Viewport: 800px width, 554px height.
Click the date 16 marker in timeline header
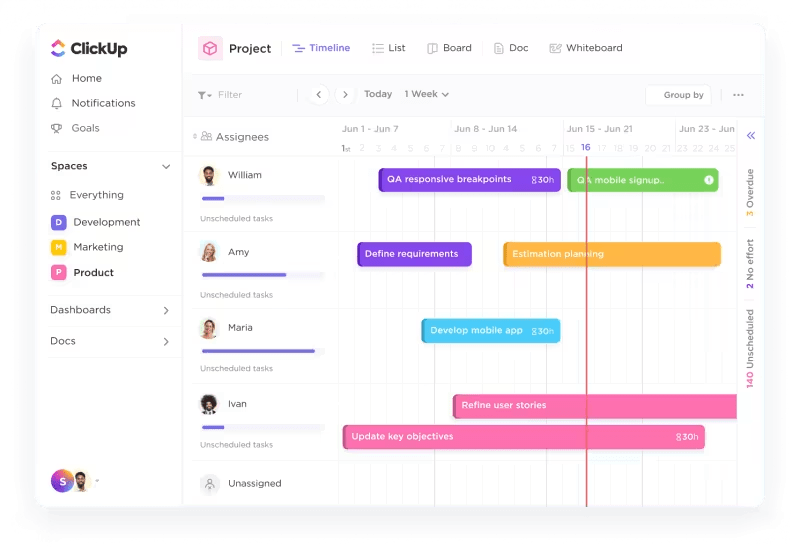click(586, 147)
